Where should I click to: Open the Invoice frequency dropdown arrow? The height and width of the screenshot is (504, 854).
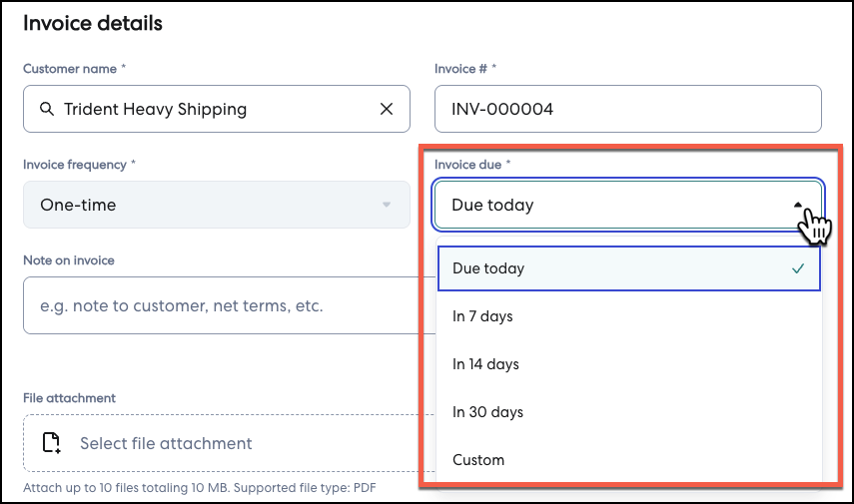[387, 205]
